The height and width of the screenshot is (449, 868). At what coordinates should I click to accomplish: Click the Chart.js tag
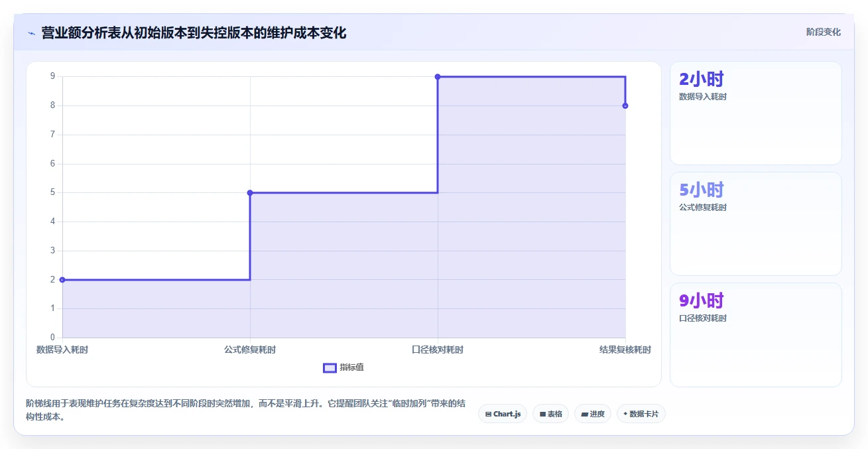503,414
